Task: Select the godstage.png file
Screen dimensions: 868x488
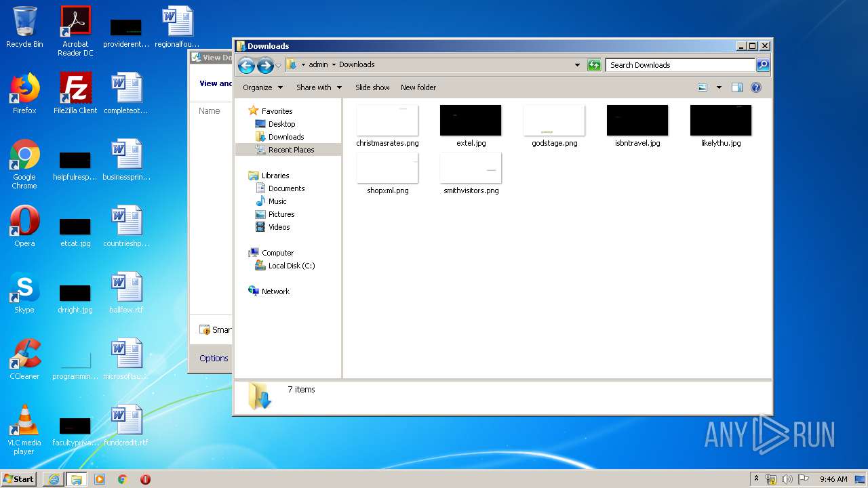Action: 554,126
